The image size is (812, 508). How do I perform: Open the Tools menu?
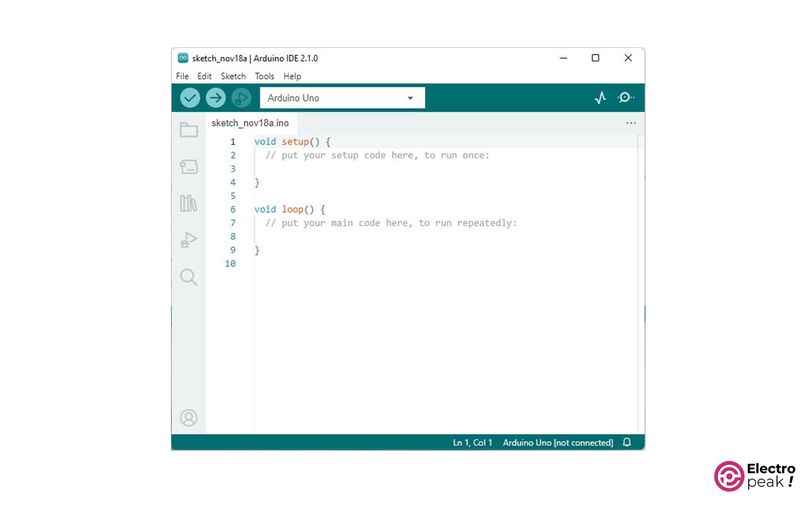(x=264, y=76)
